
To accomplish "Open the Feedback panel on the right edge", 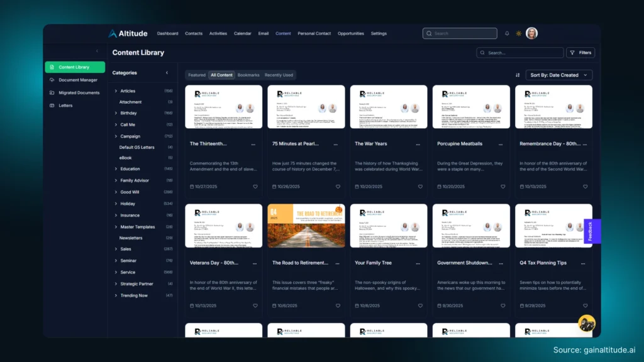I will pos(589,231).
